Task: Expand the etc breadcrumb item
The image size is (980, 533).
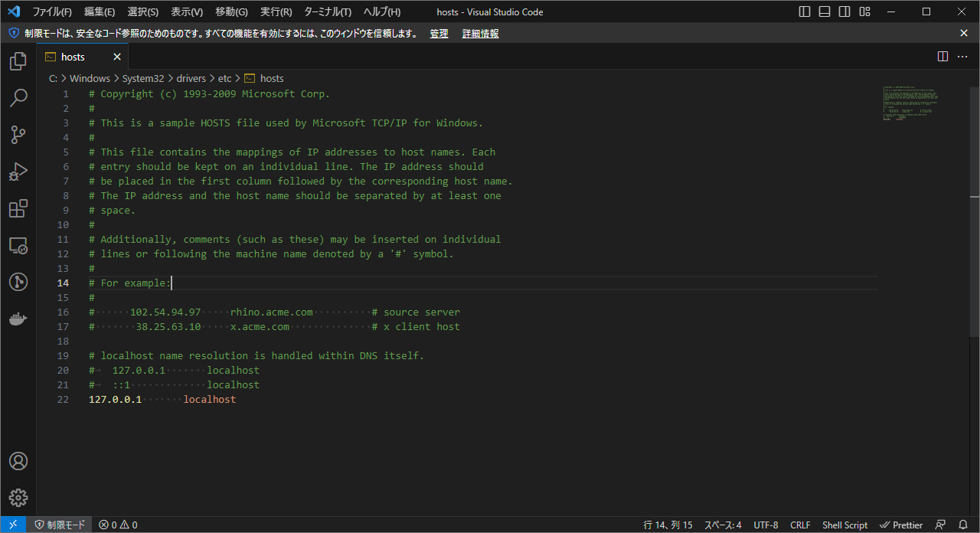Action: point(224,78)
